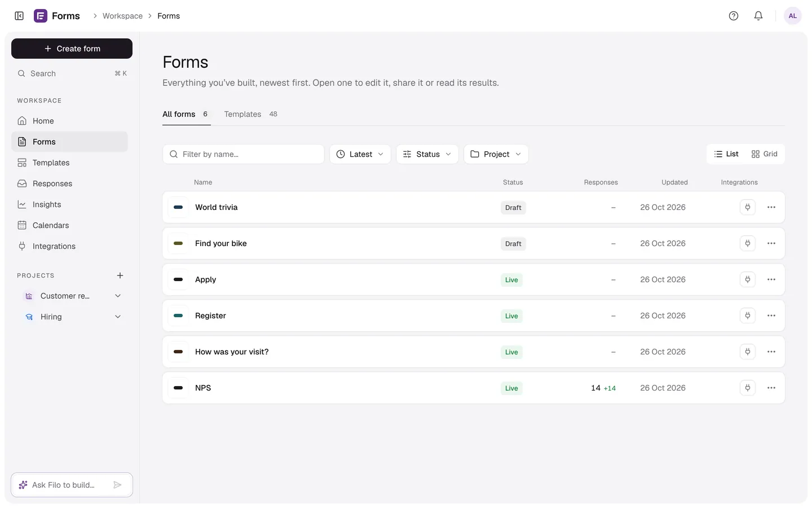The image size is (812, 508).
Task: Add a new project with plus icon
Action: [x=120, y=275]
